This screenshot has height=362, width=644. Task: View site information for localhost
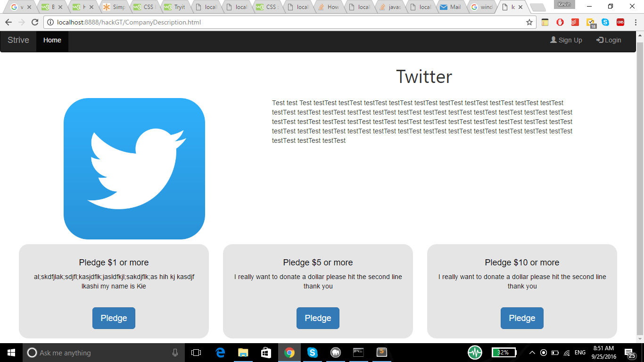[51, 22]
